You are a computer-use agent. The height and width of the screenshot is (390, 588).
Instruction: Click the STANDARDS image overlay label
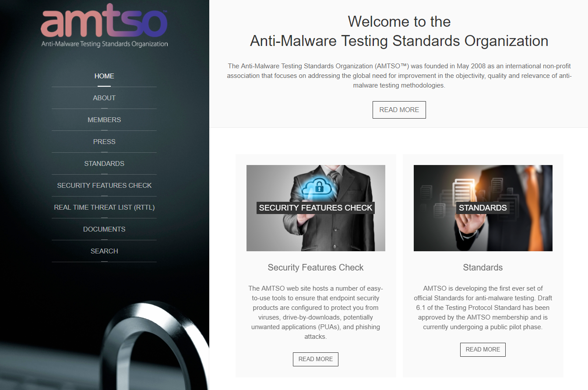[483, 208]
